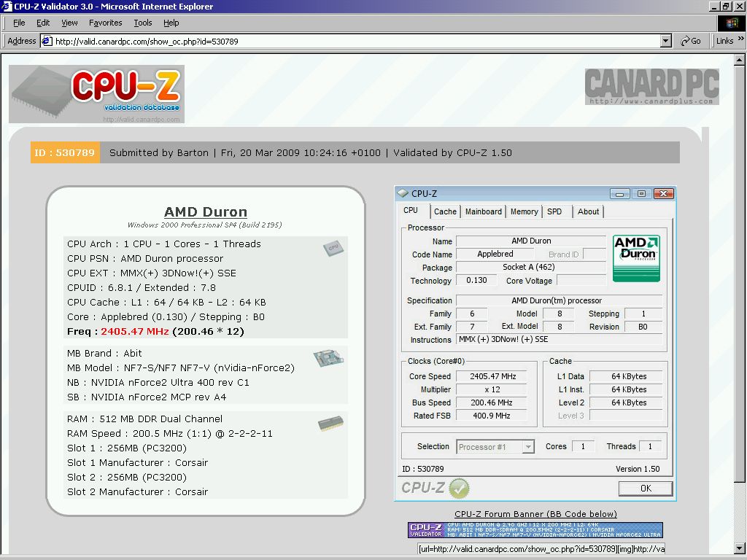
Task: Click the Links toolbar label
Action: (724, 41)
